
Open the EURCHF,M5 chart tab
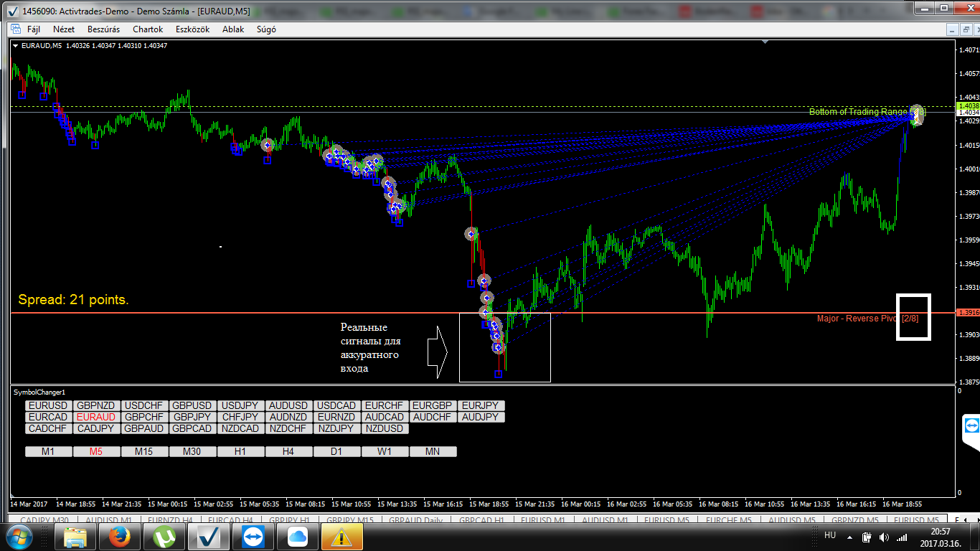(x=729, y=519)
